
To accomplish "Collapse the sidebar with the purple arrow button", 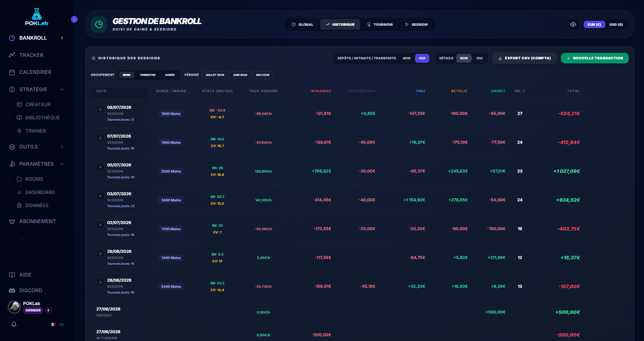I will (x=74, y=19).
